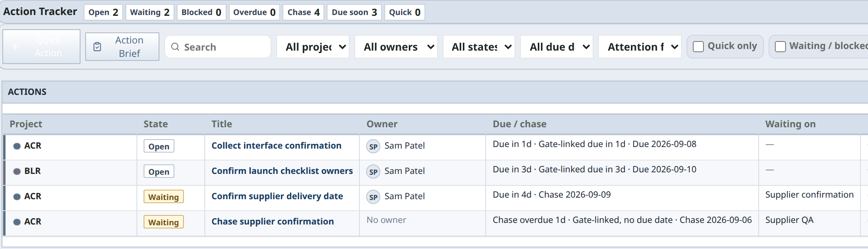Select the Open 2 counter chip

(x=103, y=12)
